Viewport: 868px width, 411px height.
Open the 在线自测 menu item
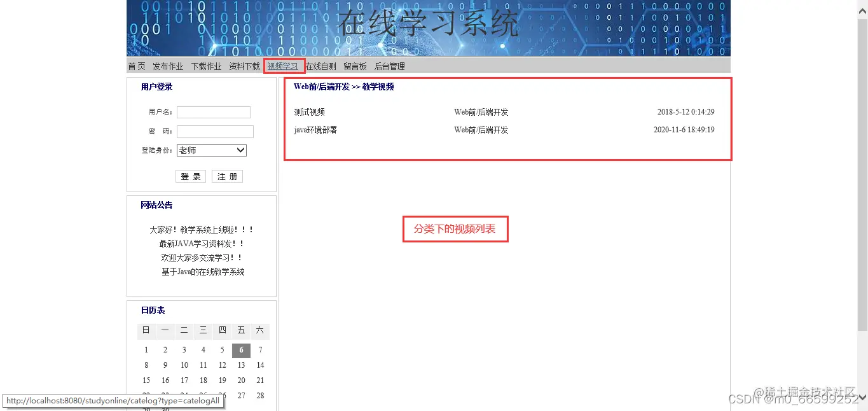[321, 66]
